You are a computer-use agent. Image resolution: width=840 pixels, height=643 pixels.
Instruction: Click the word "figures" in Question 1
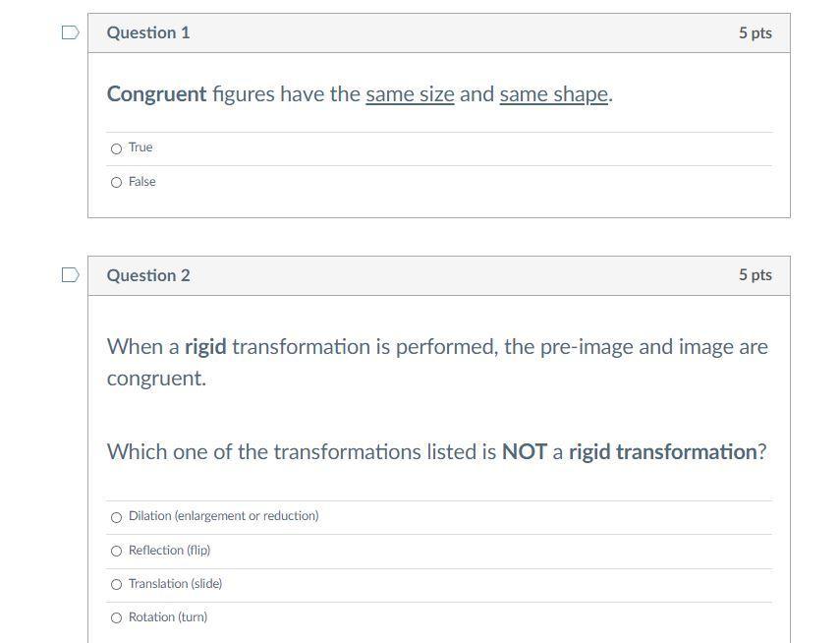point(244,94)
